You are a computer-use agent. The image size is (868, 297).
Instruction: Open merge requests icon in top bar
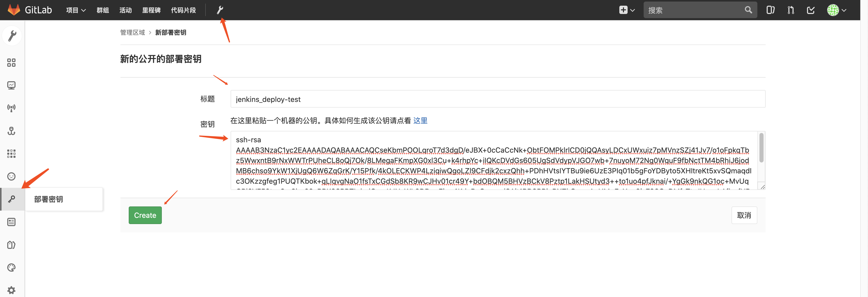pos(790,10)
